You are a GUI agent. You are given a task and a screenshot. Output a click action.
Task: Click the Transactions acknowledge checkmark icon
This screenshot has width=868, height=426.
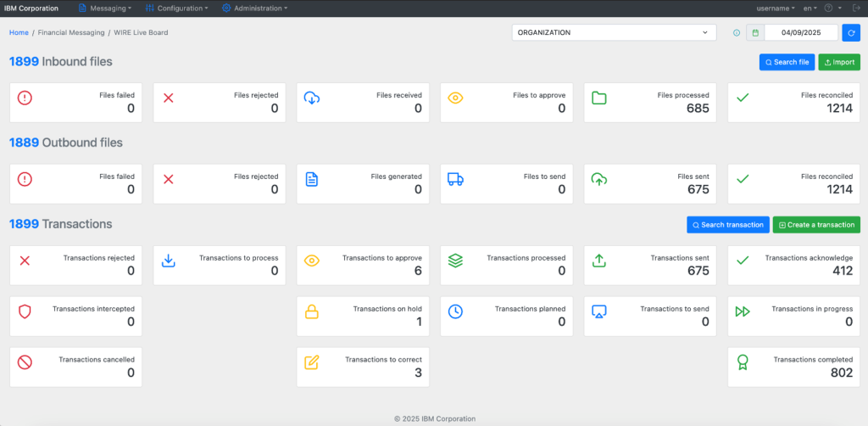(x=743, y=260)
